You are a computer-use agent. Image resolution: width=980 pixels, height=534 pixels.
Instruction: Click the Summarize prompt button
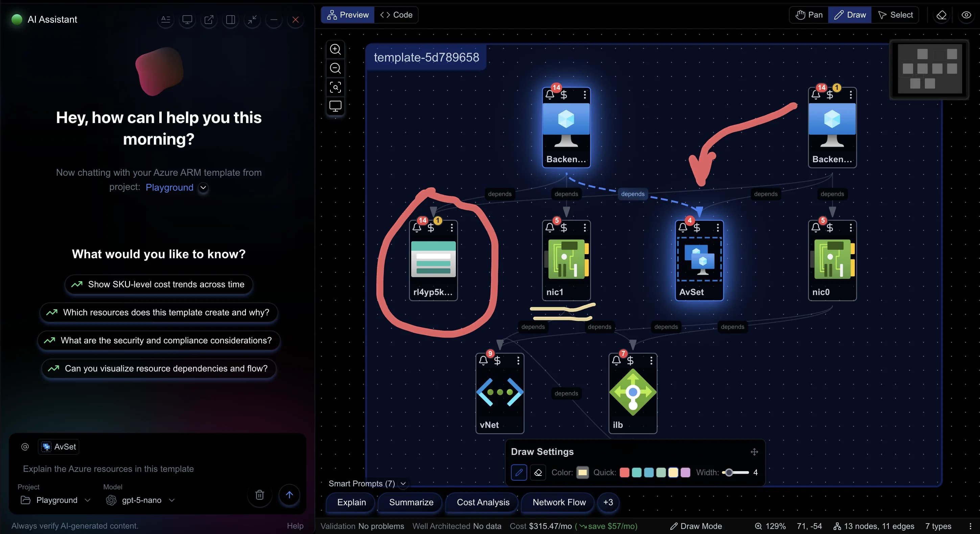(411, 502)
